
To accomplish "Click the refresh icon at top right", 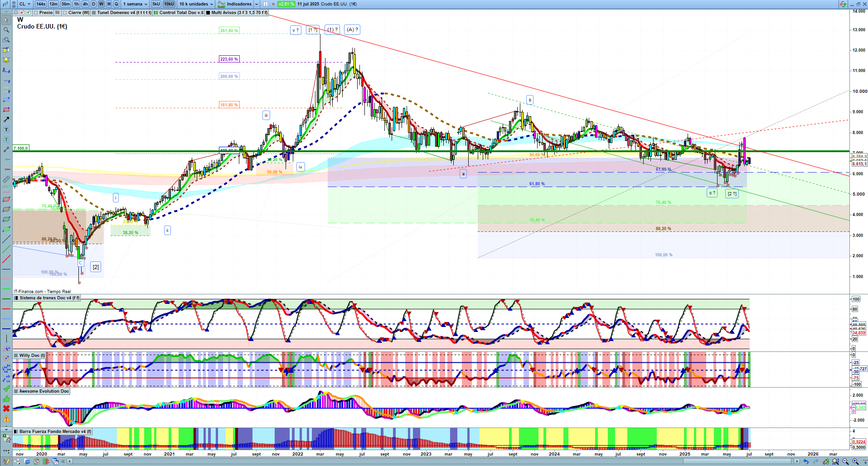I will [x=843, y=4].
